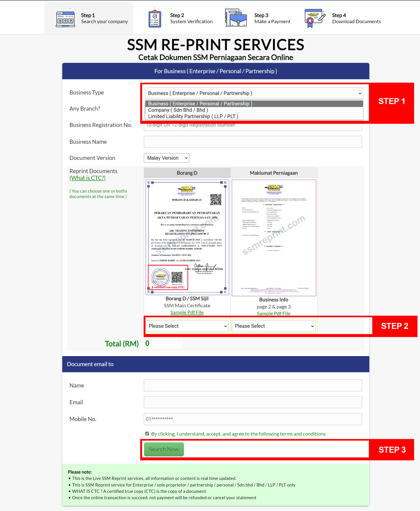Image resolution: width=420 pixels, height=511 pixels.
Task: Open the Business Type dropdown
Action: (x=254, y=93)
